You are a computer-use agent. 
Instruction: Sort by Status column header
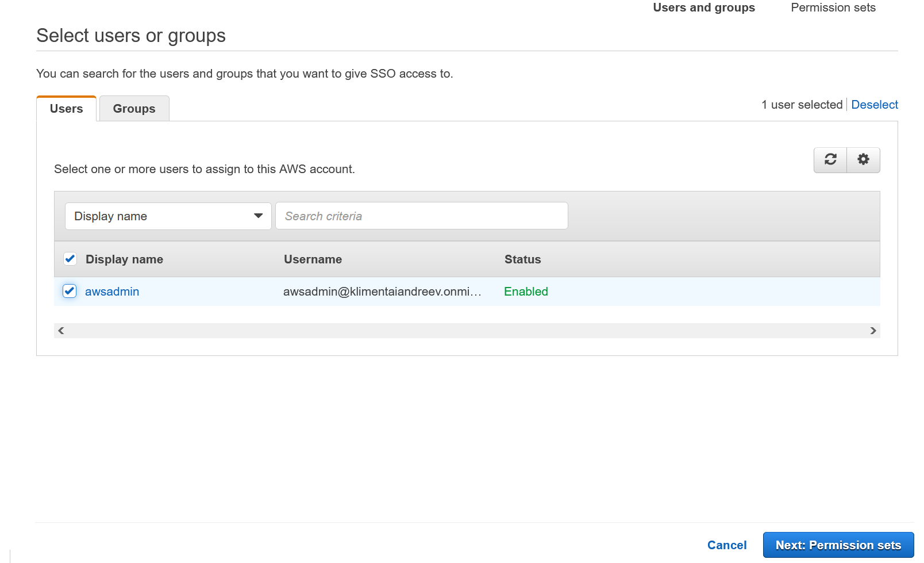click(x=522, y=259)
